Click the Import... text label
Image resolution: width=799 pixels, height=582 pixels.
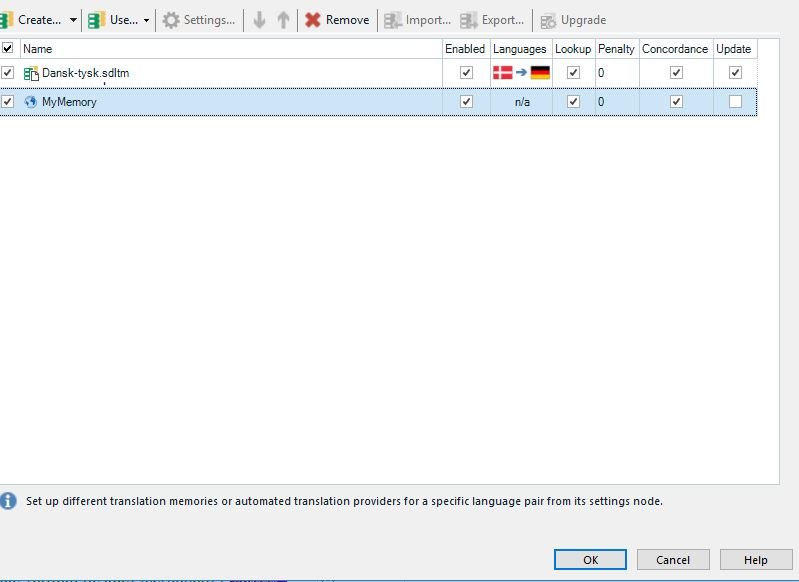pos(429,20)
